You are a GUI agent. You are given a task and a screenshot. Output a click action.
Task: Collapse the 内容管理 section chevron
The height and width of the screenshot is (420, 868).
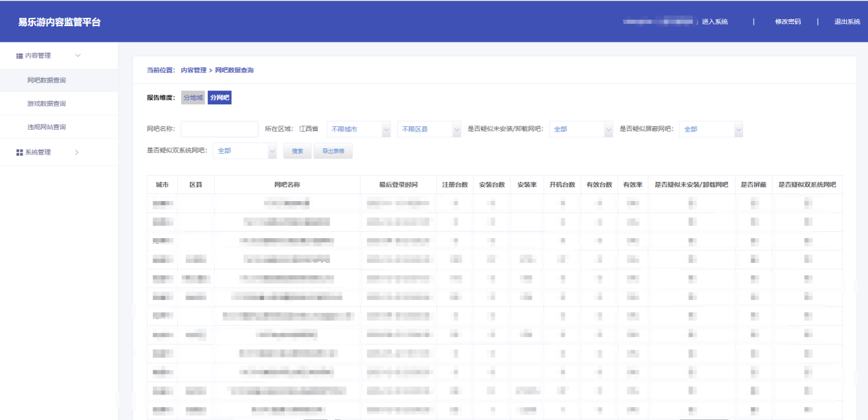click(78, 56)
